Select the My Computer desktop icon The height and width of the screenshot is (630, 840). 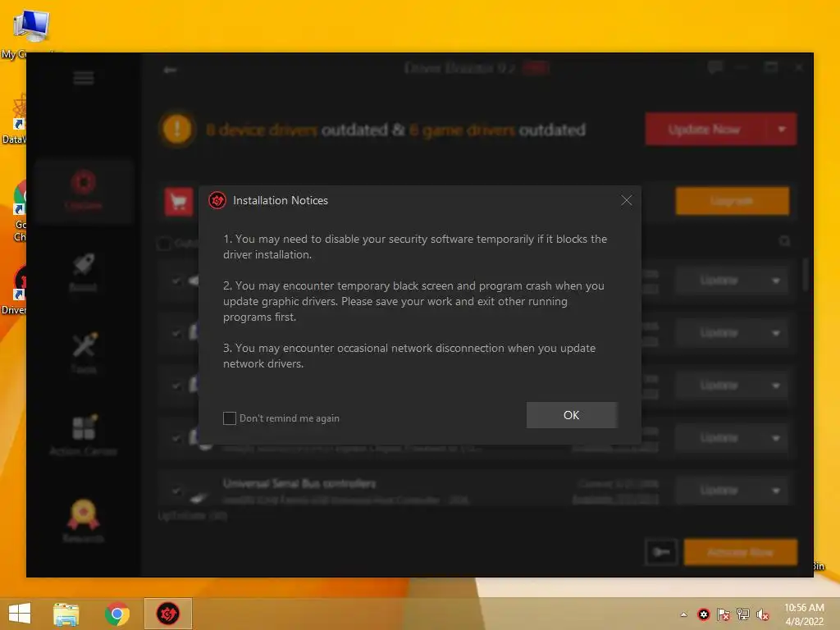point(30,32)
